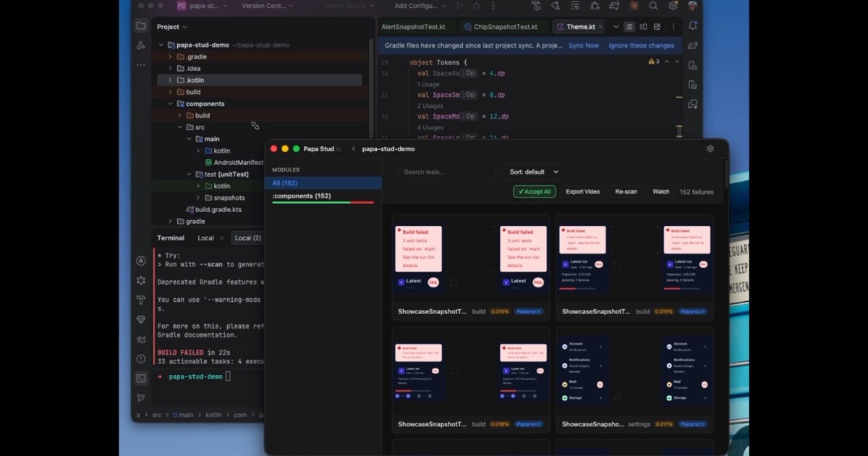
Task: Click the Accept All button
Action: point(535,192)
